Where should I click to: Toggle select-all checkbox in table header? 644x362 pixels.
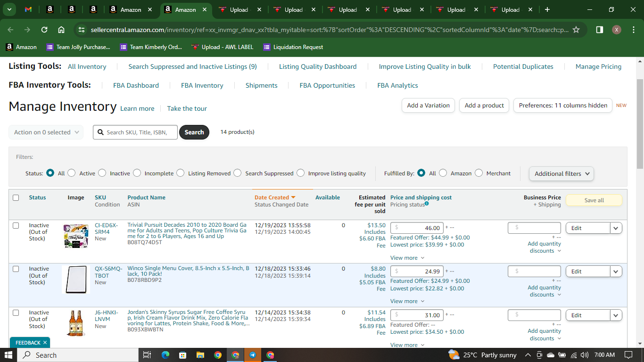point(16,197)
